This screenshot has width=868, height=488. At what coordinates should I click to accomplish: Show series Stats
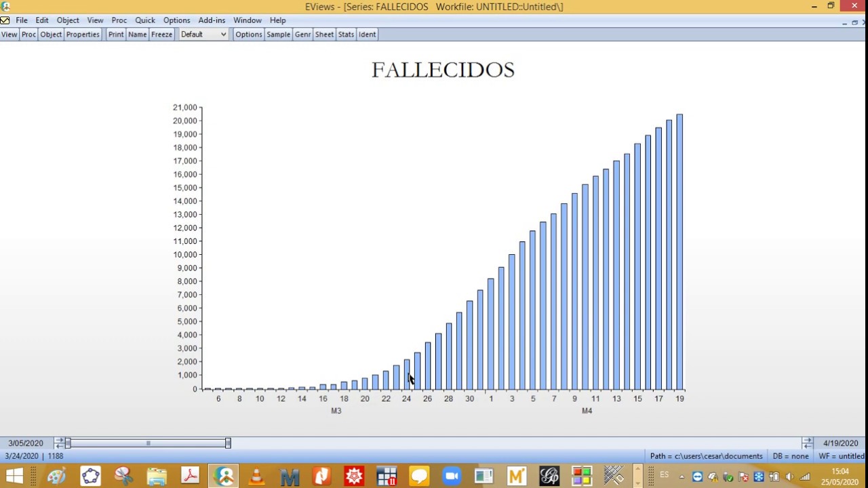pos(347,35)
